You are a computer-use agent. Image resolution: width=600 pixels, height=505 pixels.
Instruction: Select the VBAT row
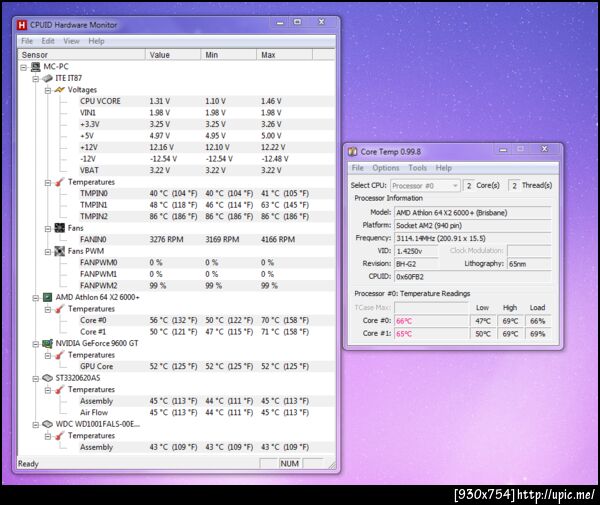[x=207, y=170]
